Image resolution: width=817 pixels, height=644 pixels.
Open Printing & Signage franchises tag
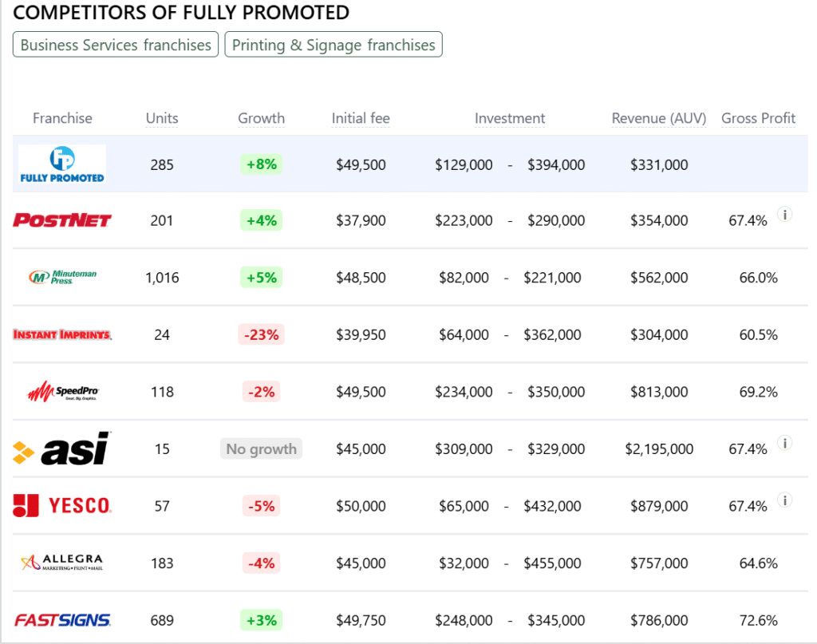tap(334, 45)
